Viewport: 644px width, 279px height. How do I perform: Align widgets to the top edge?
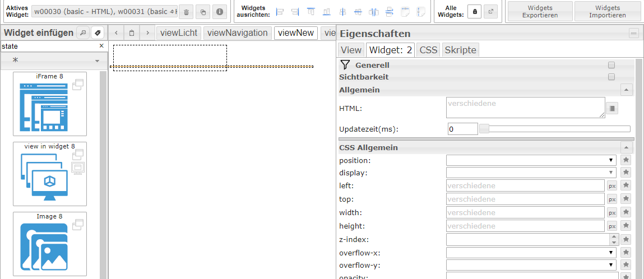[x=311, y=12]
